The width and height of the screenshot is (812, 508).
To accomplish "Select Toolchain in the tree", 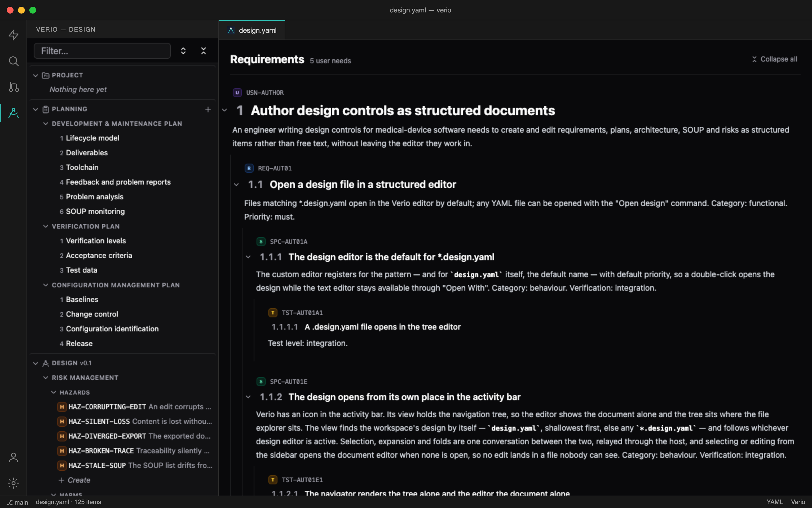I will pos(82,167).
